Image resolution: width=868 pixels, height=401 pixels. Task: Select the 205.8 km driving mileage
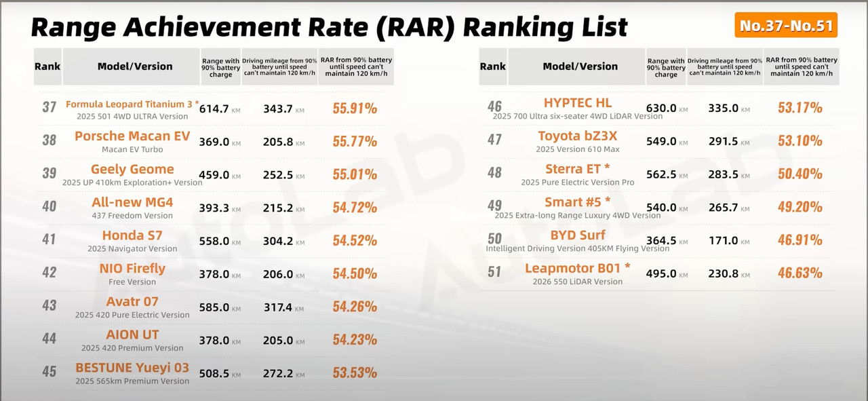(278, 142)
